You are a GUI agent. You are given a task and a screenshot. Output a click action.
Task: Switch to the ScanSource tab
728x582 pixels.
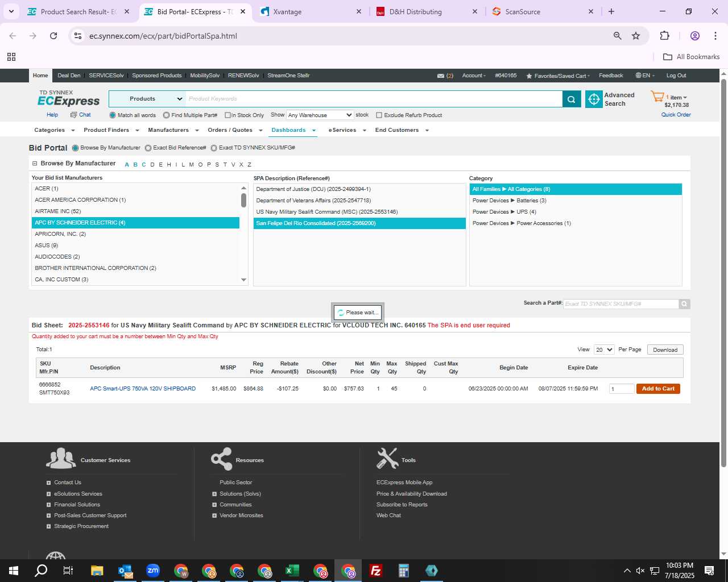(542, 11)
